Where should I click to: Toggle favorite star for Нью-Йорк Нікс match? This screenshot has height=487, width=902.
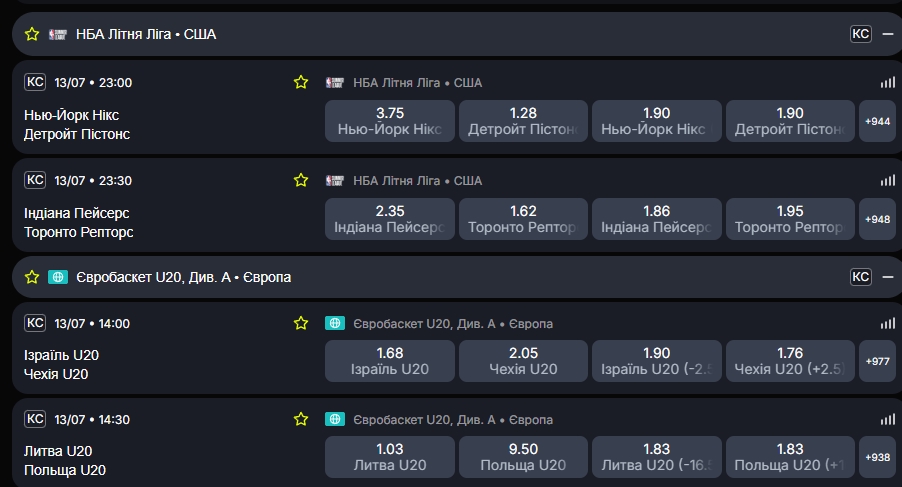pyautogui.click(x=301, y=82)
